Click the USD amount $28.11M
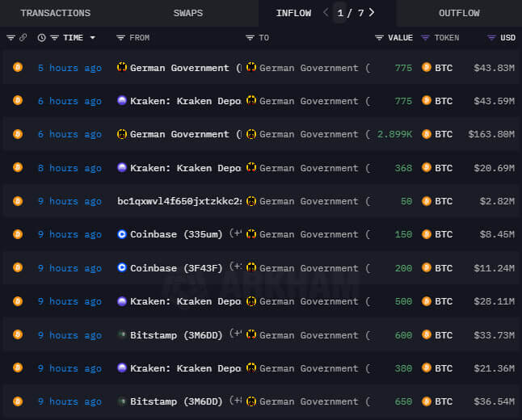This screenshot has width=522, height=420. click(494, 301)
